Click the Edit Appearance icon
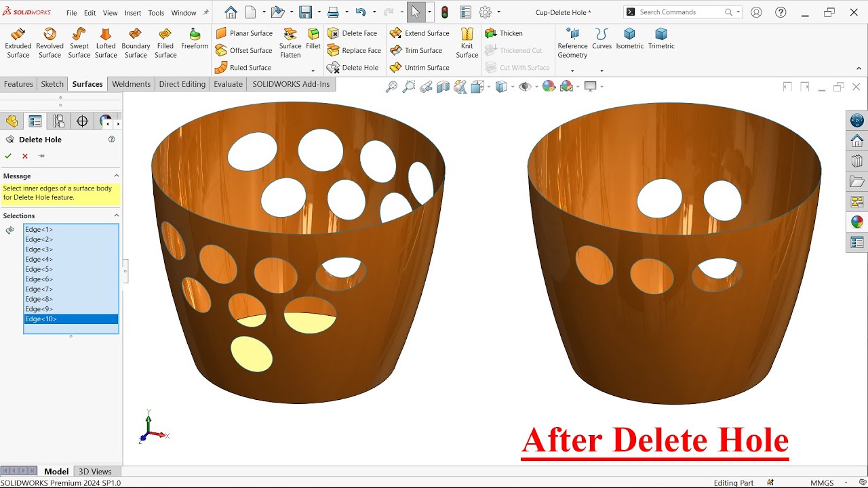This screenshot has width=868, height=488. (x=549, y=86)
